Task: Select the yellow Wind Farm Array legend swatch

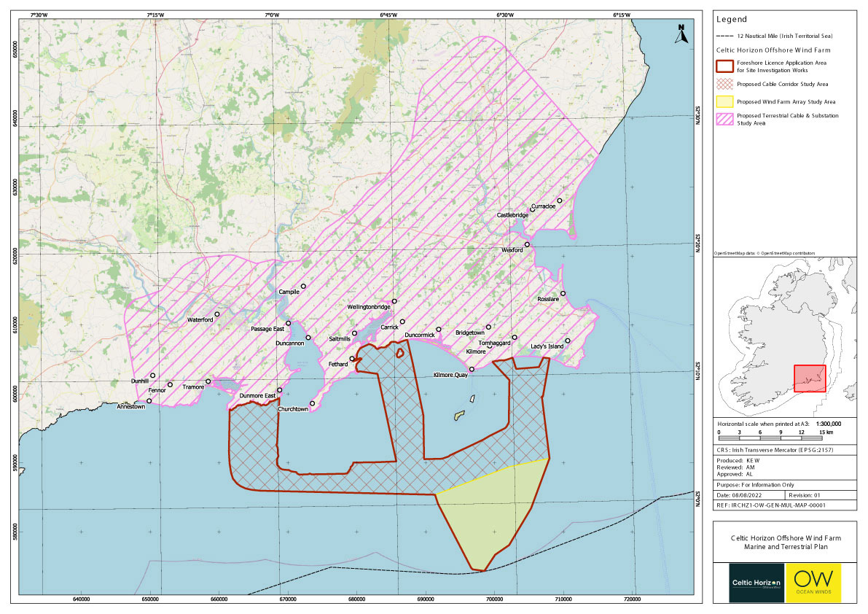Action: click(x=724, y=102)
